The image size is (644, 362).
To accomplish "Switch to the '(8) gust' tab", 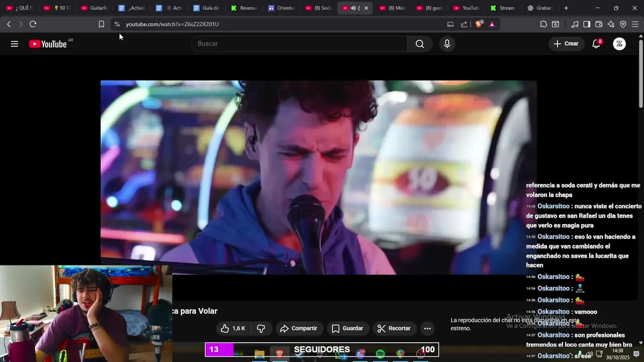I will (430, 8).
